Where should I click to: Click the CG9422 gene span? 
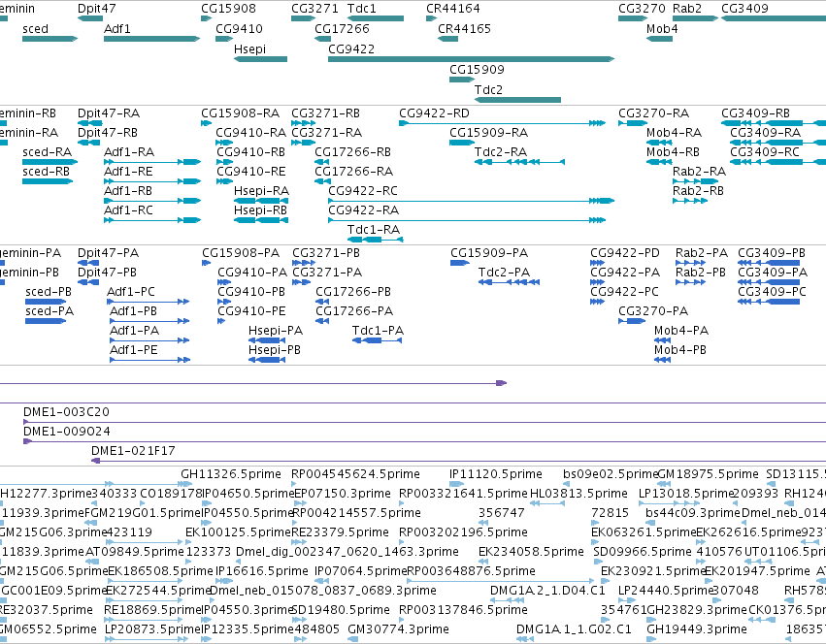[x=471, y=59]
